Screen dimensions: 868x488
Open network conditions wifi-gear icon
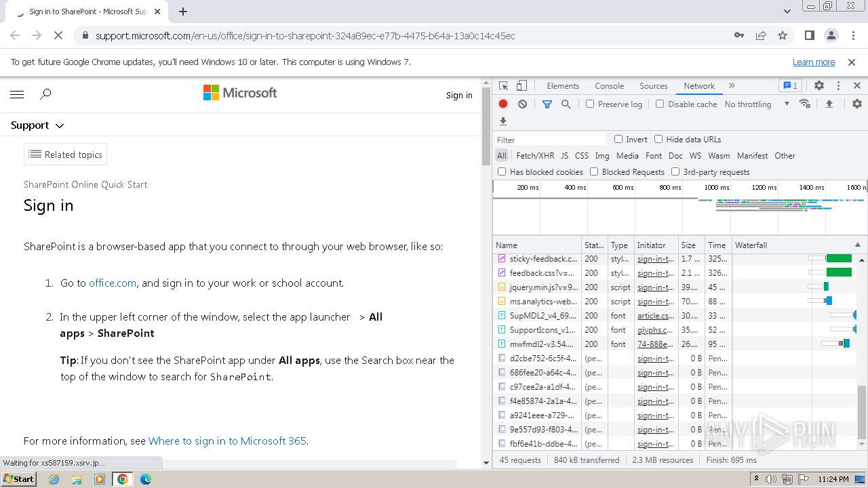click(805, 104)
